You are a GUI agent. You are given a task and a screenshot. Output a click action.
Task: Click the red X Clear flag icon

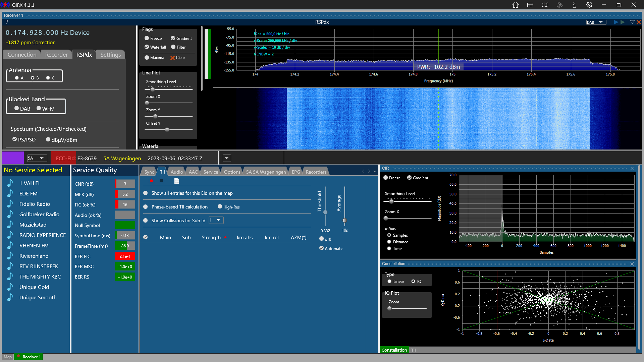[173, 58]
